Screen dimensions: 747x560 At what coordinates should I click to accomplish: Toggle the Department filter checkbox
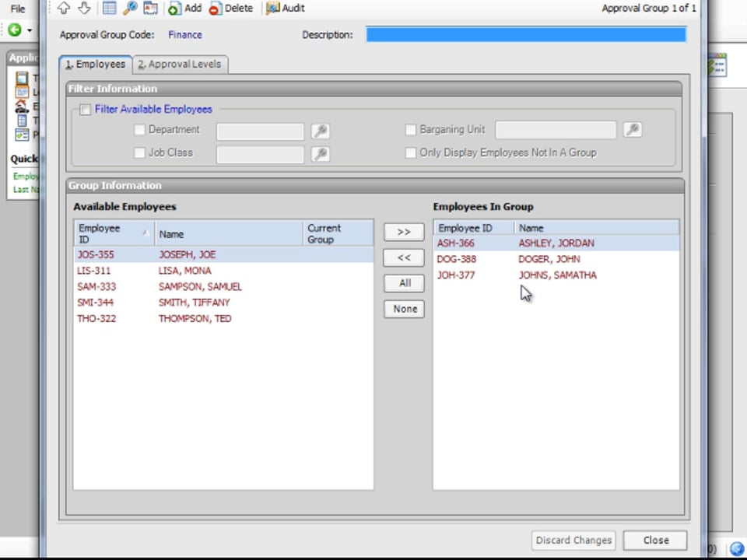coord(140,130)
